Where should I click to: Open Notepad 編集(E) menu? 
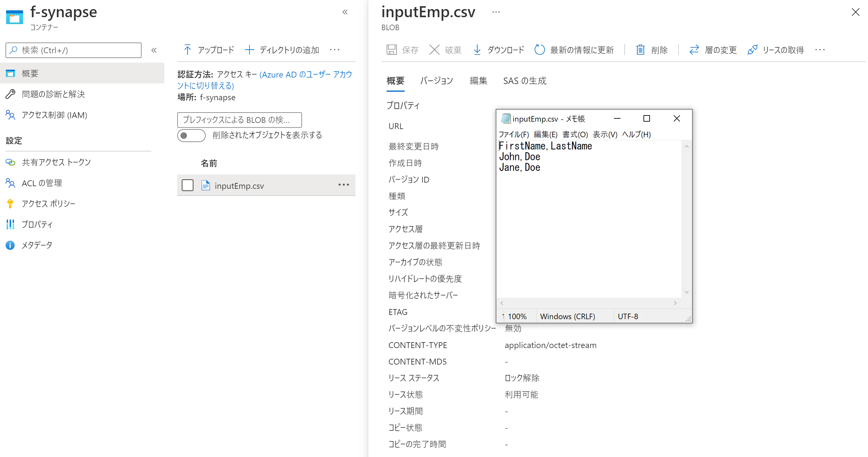[x=546, y=135]
